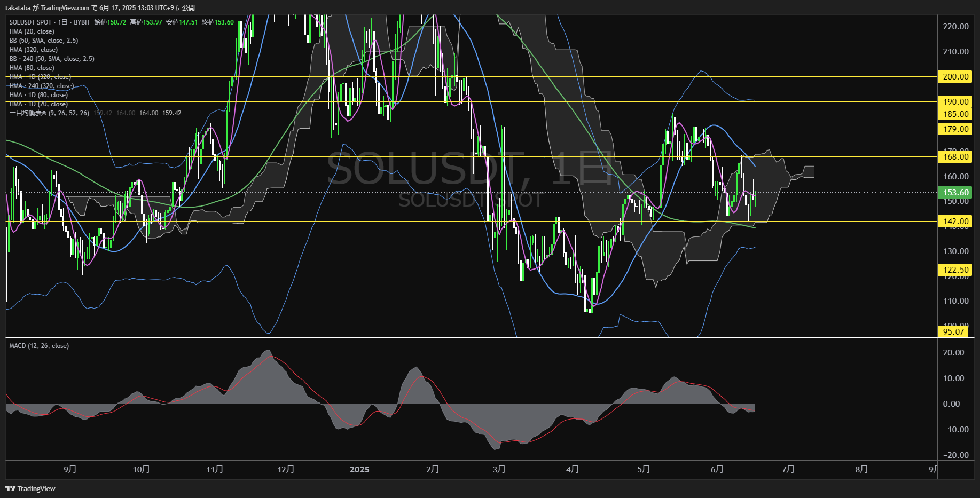980x498 pixels.
Task: Click the 11月 time axis label
Action: [215, 469]
